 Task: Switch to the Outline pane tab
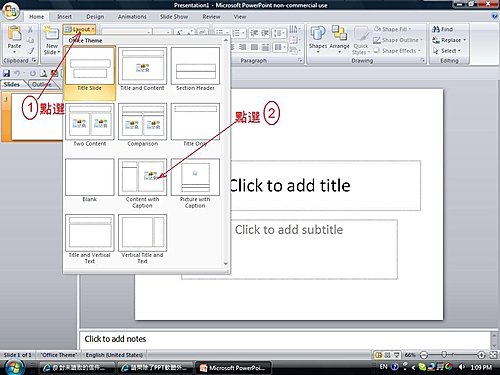(x=42, y=84)
